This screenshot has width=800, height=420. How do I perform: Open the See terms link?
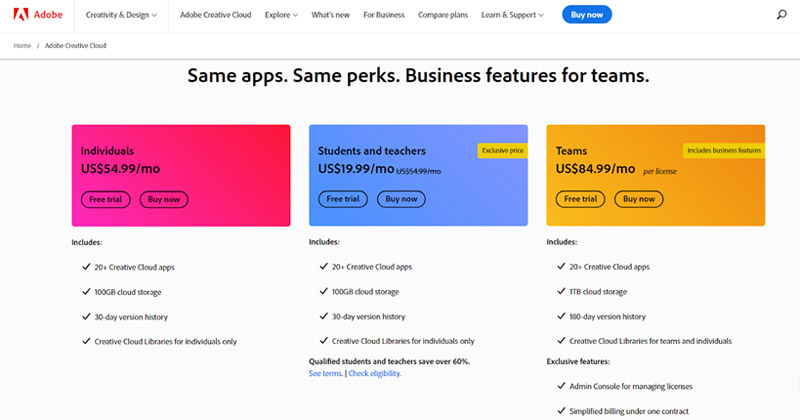point(325,373)
